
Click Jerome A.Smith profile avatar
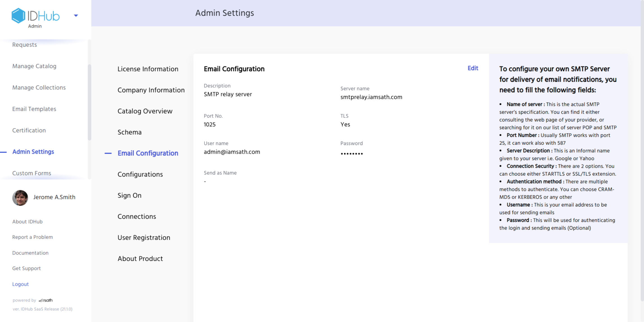point(20,198)
